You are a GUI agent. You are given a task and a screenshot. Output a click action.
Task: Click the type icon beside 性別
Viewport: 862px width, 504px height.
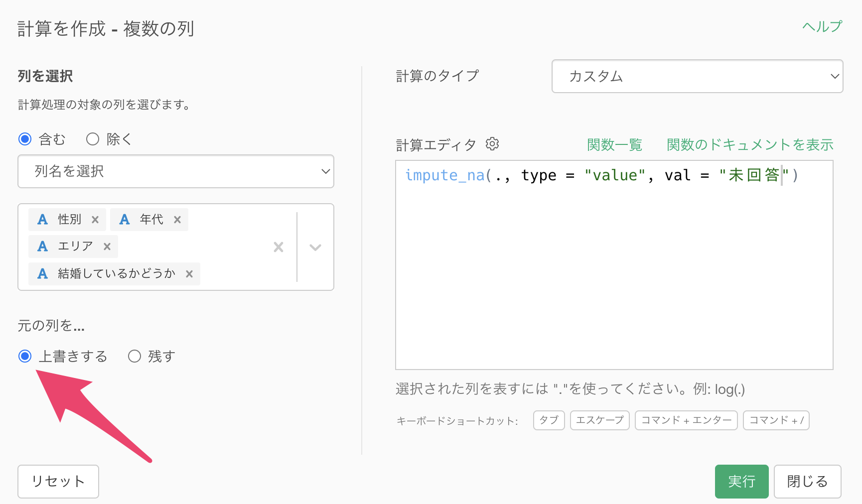click(x=43, y=220)
